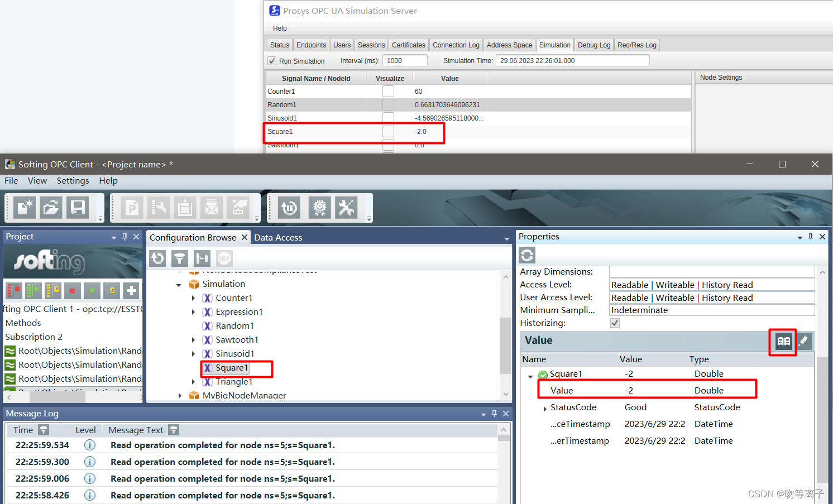Toggle Visualize checkbox for Counter1
The image size is (833, 504).
point(388,91)
